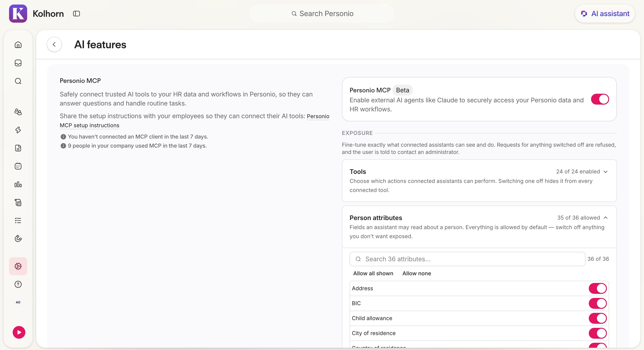
Task: Click the EXPOSURE section label
Action: coord(357,133)
